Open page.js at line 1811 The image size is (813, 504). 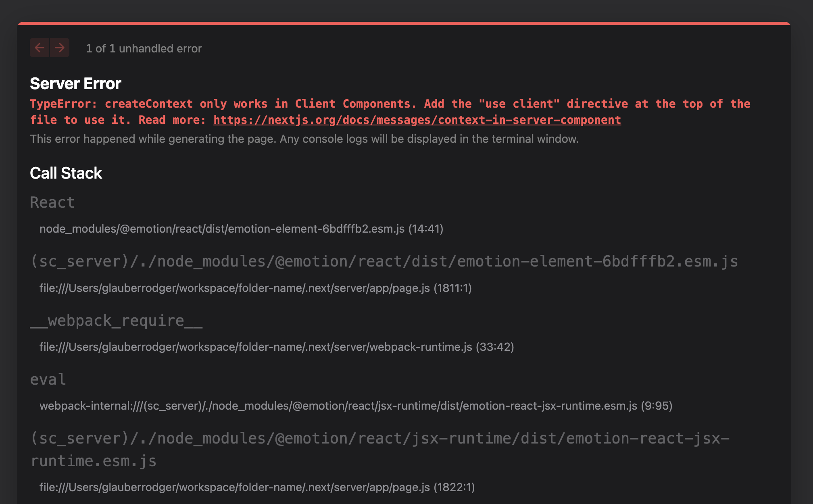pyautogui.click(x=255, y=288)
